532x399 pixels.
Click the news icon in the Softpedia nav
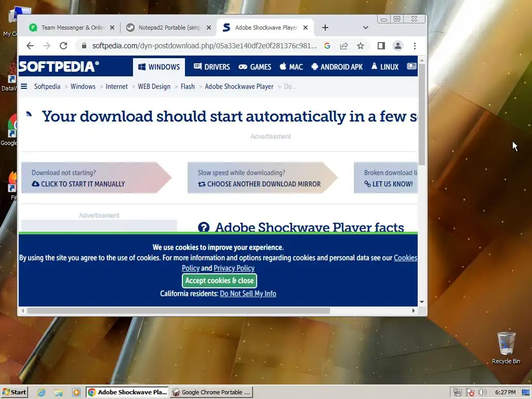(411, 66)
